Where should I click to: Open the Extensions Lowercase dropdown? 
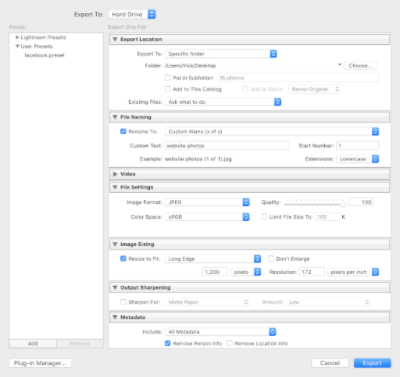pyautogui.click(x=357, y=159)
